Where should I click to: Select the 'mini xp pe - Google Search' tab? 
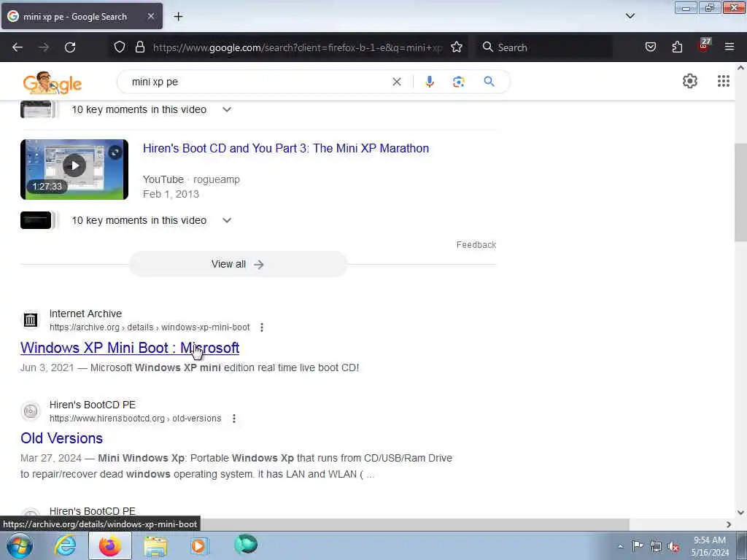(x=82, y=16)
